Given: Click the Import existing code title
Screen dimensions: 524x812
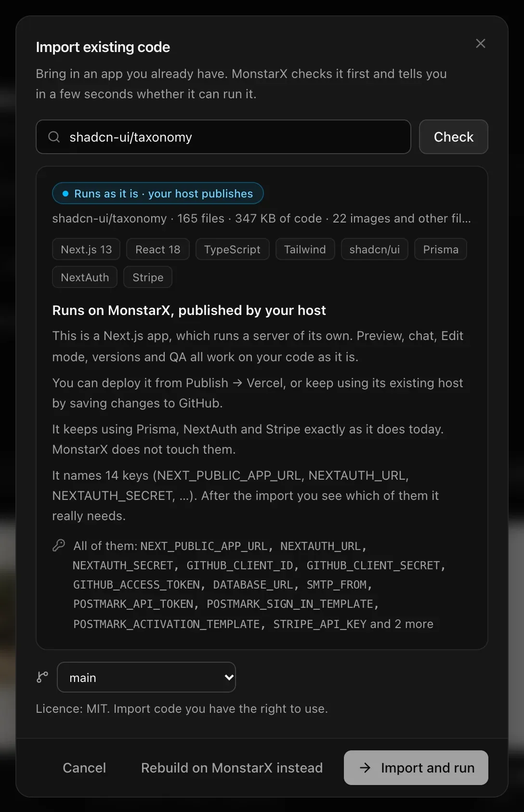Looking at the screenshot, I should pos(103,47).
